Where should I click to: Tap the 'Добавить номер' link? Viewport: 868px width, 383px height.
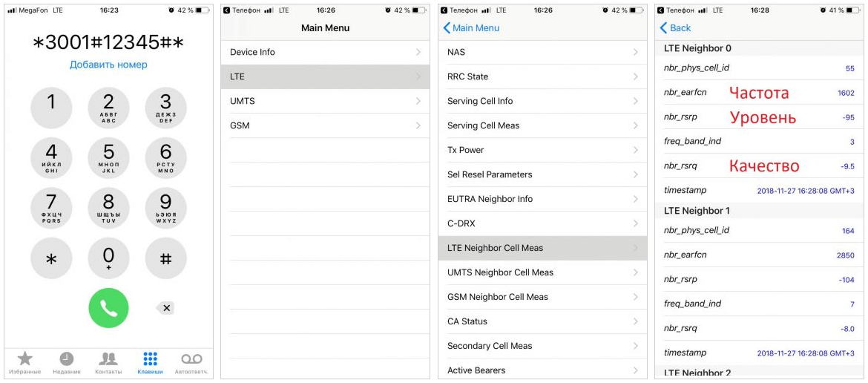click(108, 65)
